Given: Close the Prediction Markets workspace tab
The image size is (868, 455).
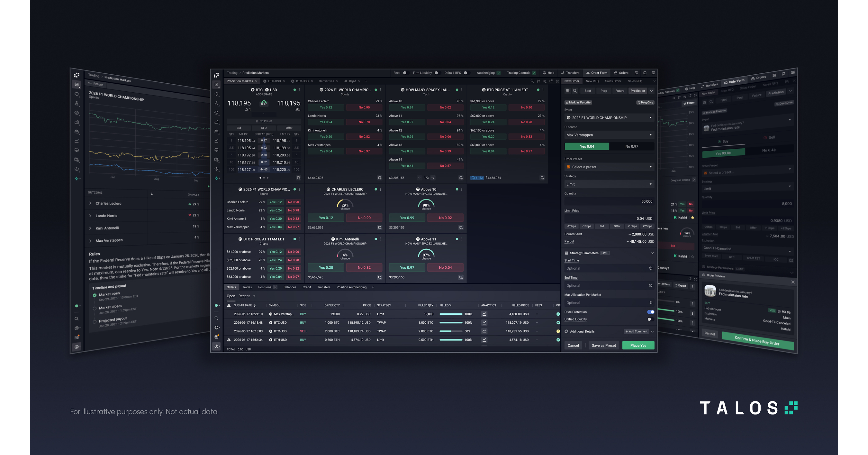Looking at the screenshot, I should pyautogui.click(x=256, y=81).
